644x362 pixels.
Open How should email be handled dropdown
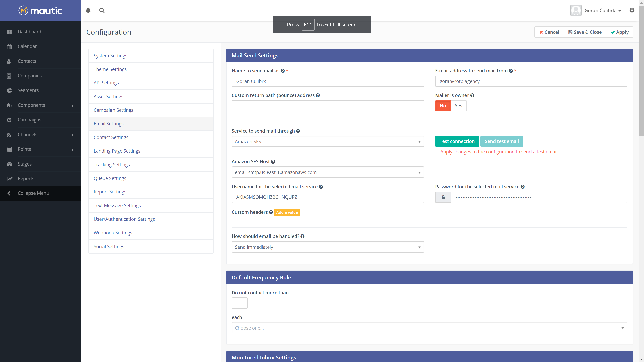328,247
